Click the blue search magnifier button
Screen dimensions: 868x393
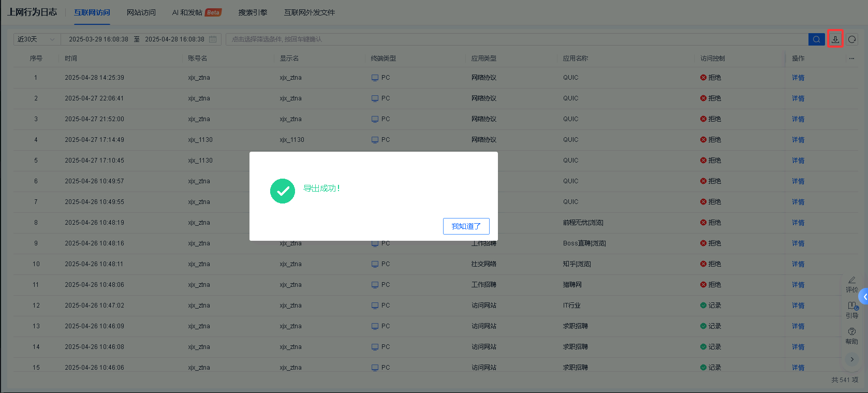[x=816, y=39]
